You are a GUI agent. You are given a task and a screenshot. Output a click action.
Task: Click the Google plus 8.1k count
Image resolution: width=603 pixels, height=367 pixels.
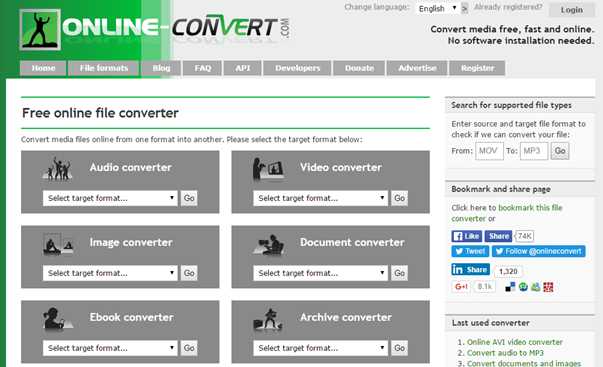(x=485, y=287)
